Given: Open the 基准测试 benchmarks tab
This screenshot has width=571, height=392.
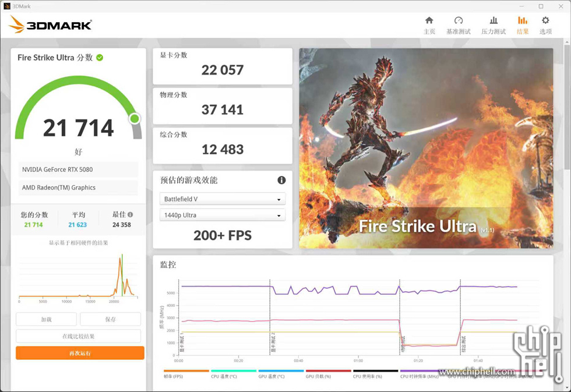Looking at the screenshot, I should point(458,26).
